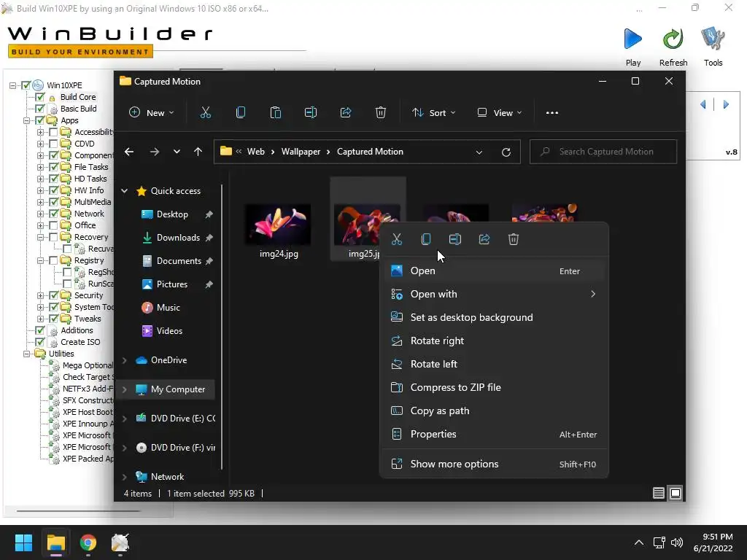Go back in Explorer navigation

pos(128,152)
